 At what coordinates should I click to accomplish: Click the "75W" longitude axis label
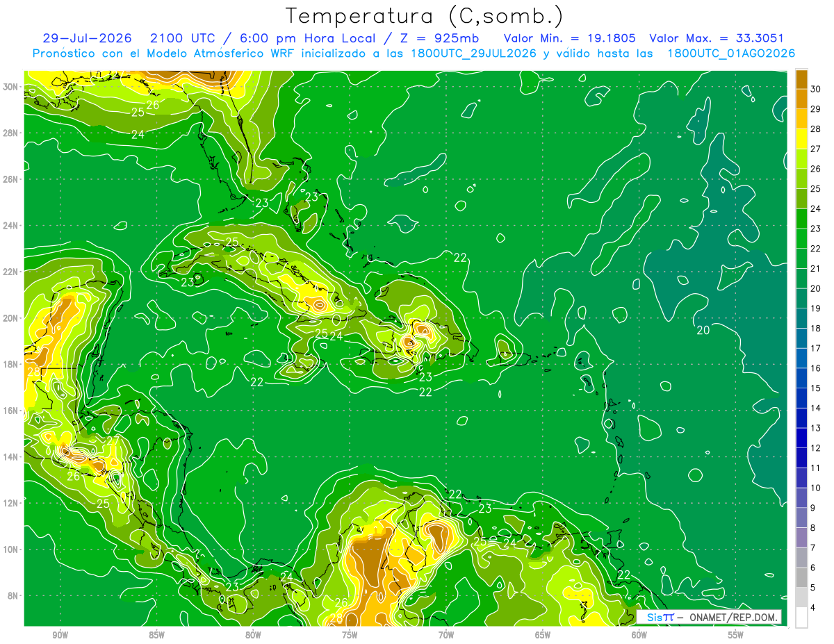[350, 634]
